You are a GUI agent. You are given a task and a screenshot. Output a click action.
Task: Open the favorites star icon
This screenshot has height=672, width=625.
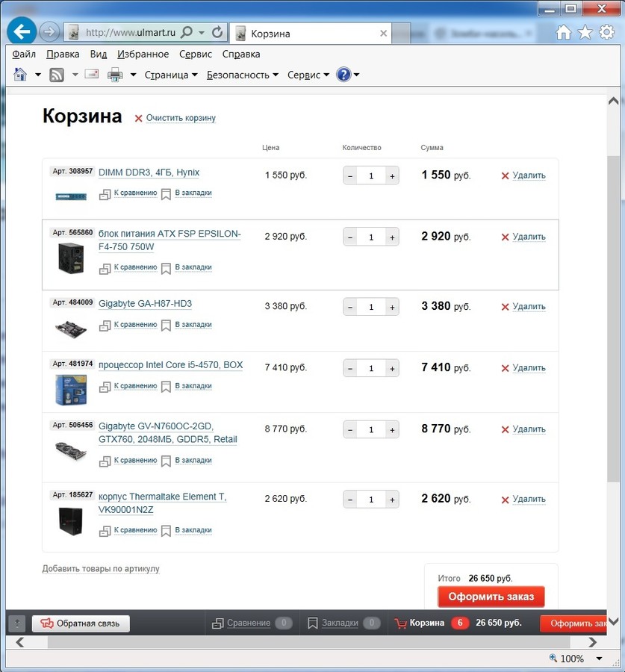click(x=585, y=32)
